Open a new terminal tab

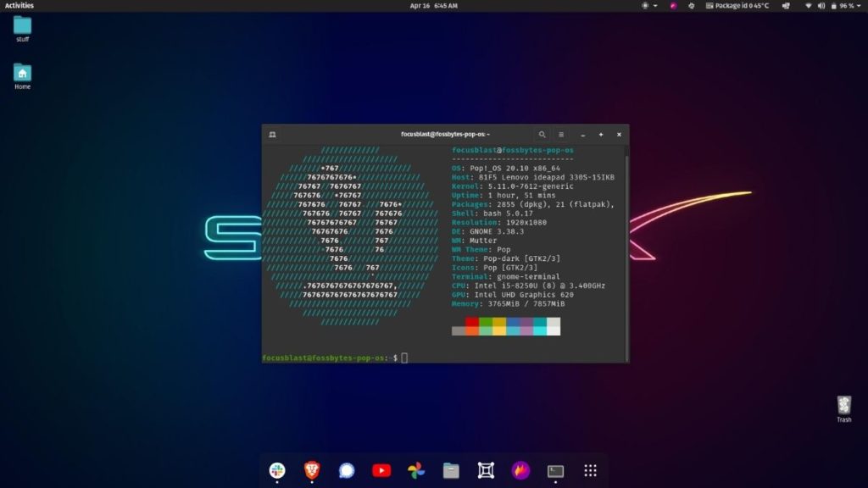click(600, 135)
